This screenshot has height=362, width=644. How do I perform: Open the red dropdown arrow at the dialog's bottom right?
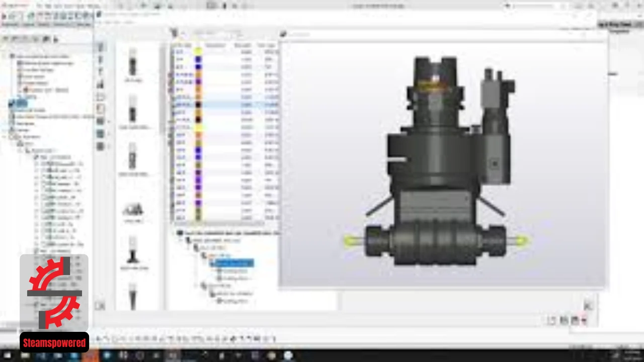(x=585, y=320)
